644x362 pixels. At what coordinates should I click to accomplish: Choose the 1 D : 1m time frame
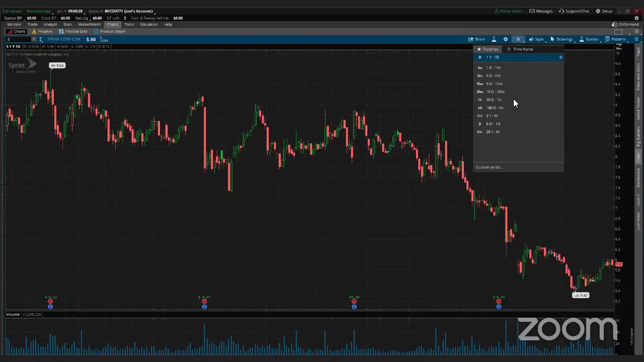pos(518,67)
